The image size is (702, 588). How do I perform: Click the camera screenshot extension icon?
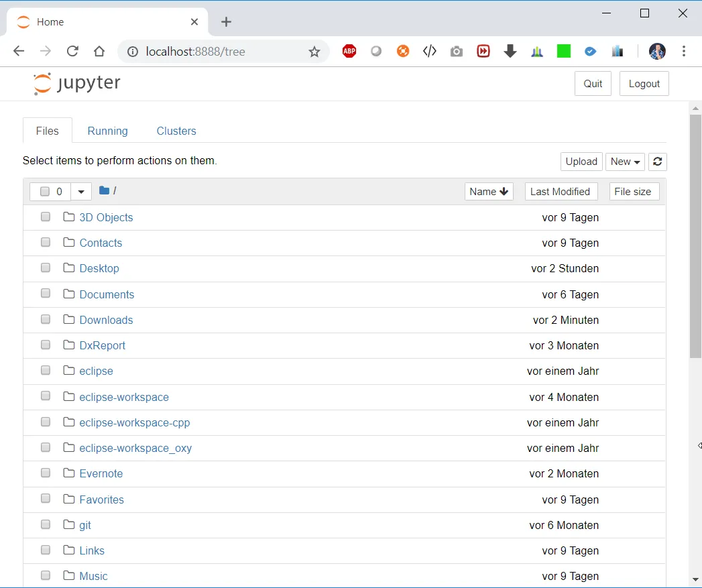[x=457, y=52]
